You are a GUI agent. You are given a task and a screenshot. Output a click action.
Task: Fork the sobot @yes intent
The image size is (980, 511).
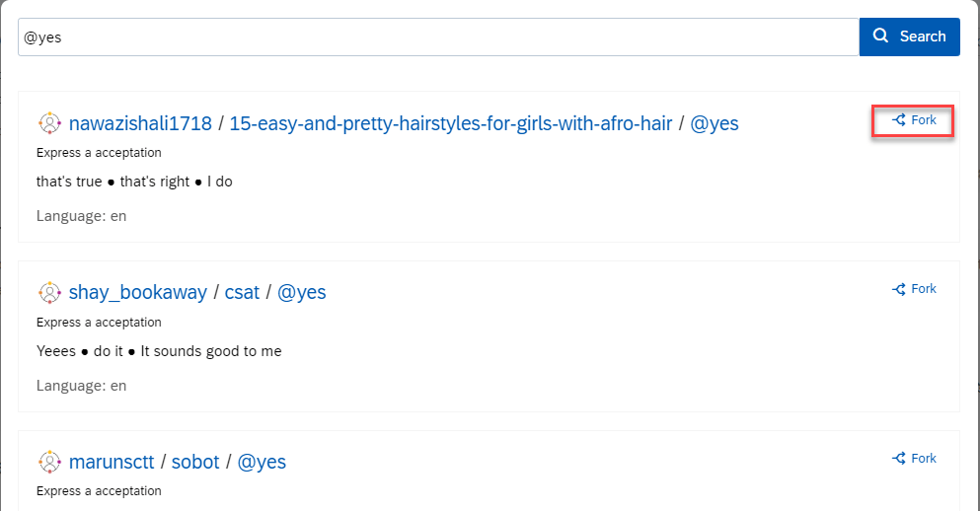915,458
